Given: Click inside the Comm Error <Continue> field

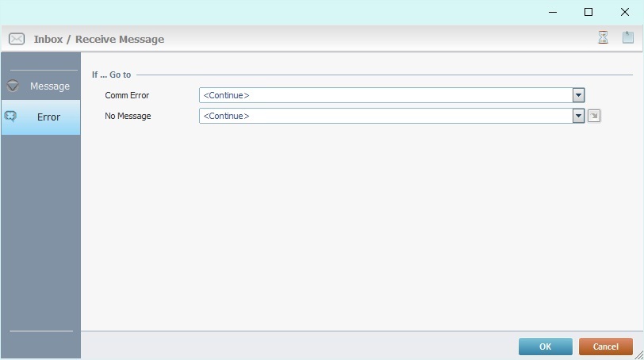Looking at the screenshot, I should click(385, 95).
